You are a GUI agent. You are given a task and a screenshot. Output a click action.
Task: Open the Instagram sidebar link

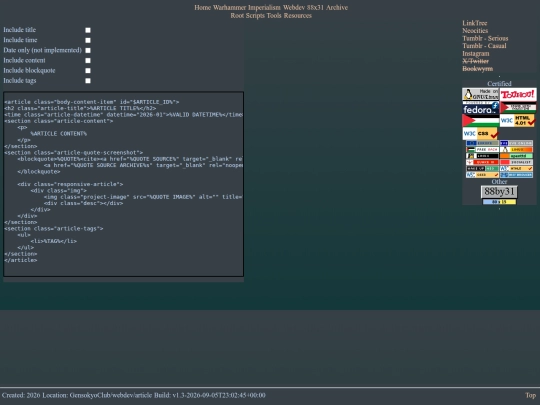click(x=476, y=53)
